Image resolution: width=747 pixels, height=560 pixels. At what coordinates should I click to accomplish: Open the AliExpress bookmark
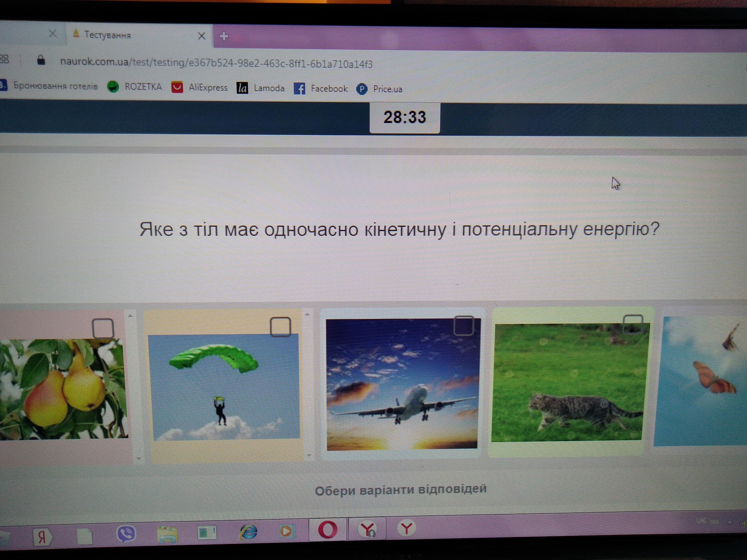[x=199, y=87]
